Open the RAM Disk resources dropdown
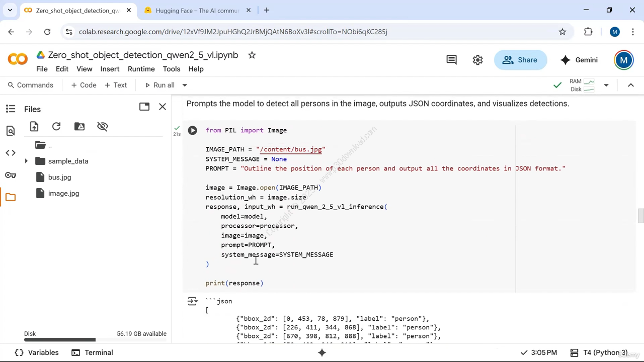Image resolution: width=644 pixels, height=362 pixels. [606, 85]
